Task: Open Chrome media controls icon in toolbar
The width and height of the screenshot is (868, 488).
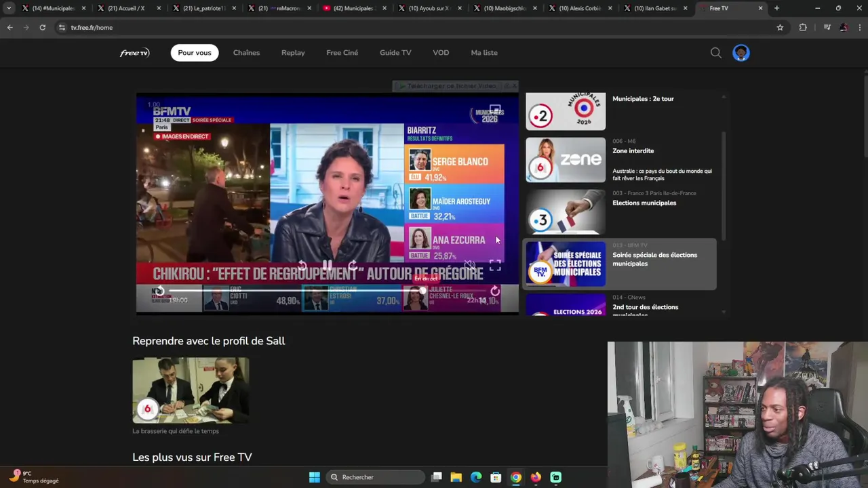Action: (x=827, y=27)
